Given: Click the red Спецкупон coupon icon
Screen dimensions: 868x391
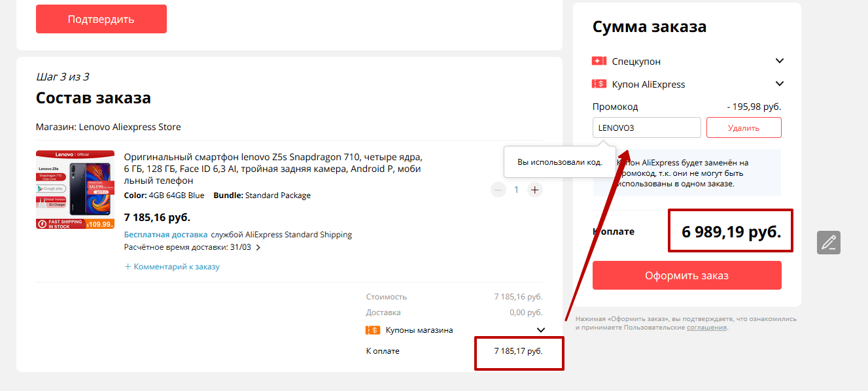Looking at the screenshot, I should (x=599, y=61).
